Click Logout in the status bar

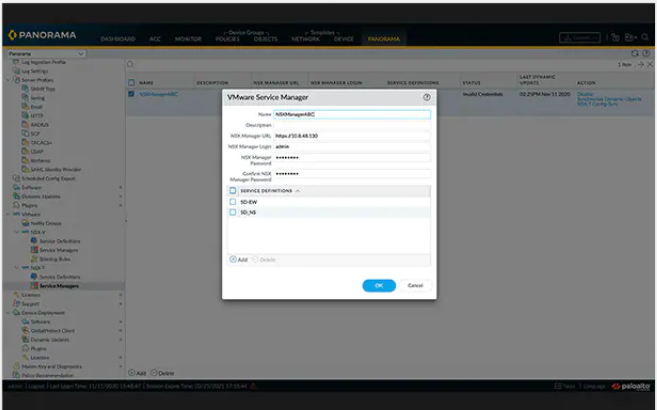coord(35,385)
